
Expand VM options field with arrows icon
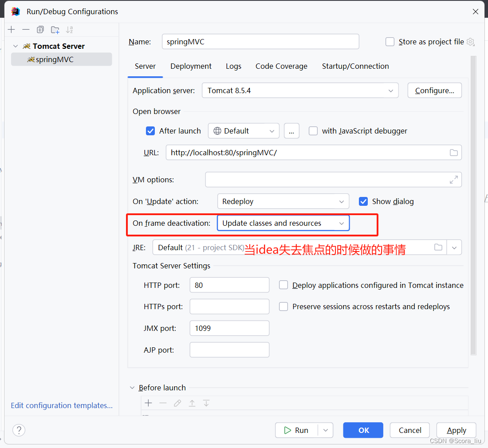tap(454, 180)
